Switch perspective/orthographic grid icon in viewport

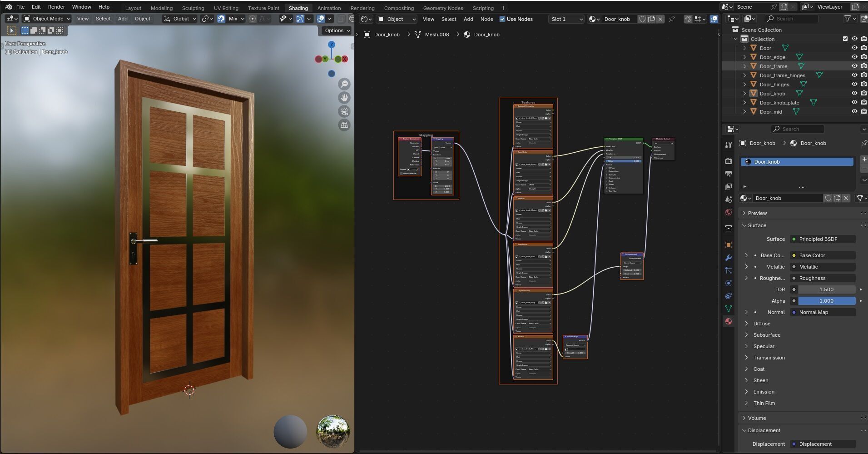pyautogui.click(x=344, y=125)
